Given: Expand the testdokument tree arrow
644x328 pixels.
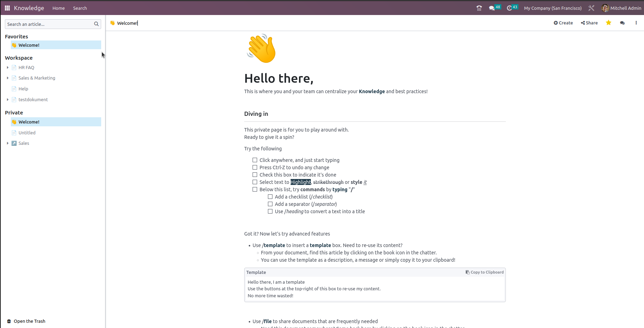Looking at the screenshot, I should click(x=8, y=99).
